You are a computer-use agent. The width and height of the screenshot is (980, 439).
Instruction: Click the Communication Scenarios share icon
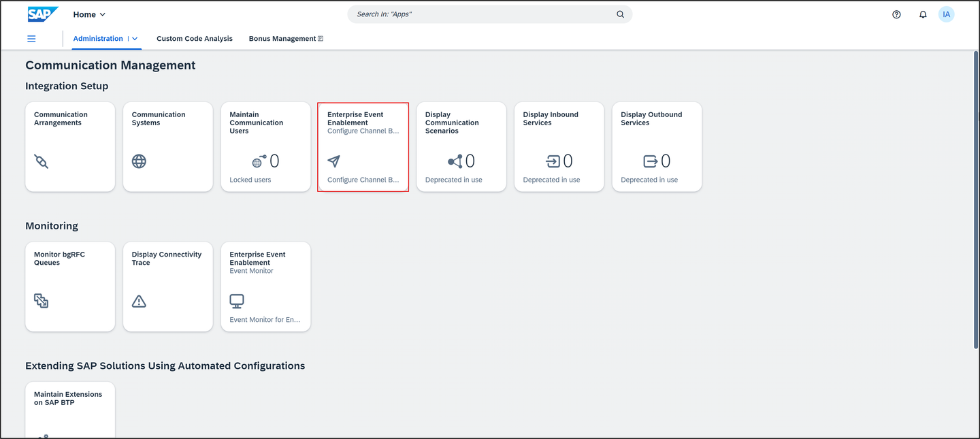455,161
